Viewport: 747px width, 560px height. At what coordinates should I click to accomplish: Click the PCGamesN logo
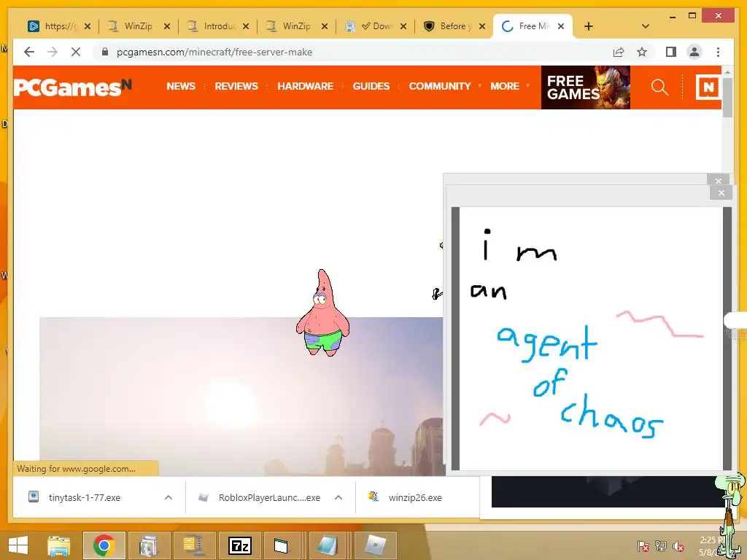pyautogui.click(x=72, y=87)
